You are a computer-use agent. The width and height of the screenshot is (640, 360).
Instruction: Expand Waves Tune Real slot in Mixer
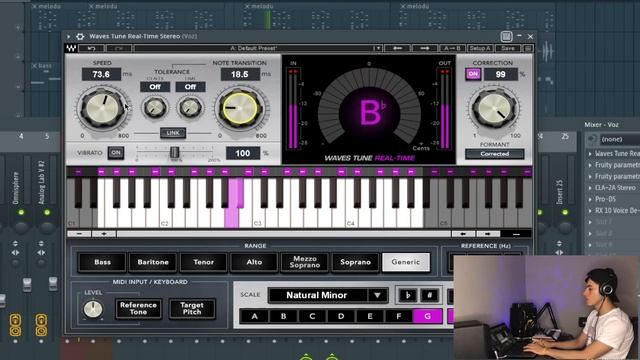[590, 154]
